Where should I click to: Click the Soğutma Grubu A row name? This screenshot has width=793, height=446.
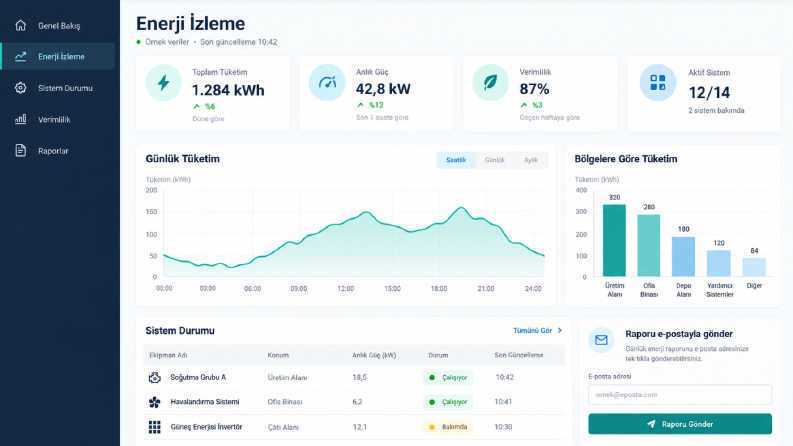coord(198,377)
